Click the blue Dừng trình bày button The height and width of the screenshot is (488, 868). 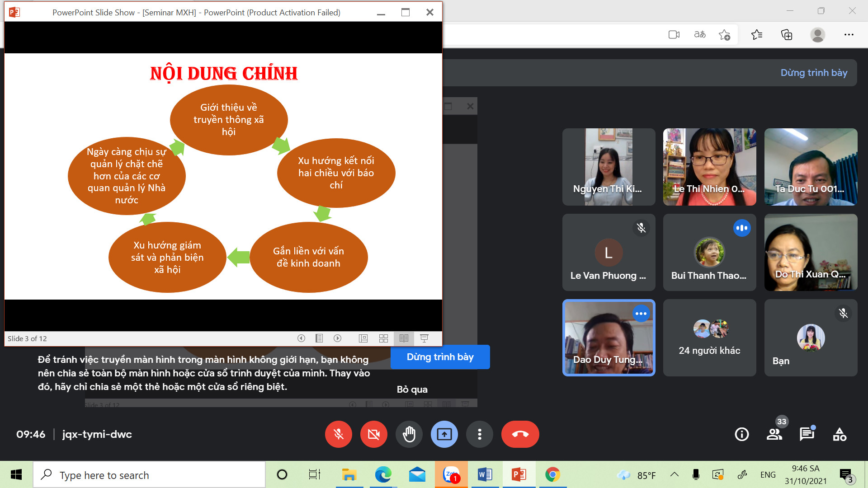pos(440,357)
